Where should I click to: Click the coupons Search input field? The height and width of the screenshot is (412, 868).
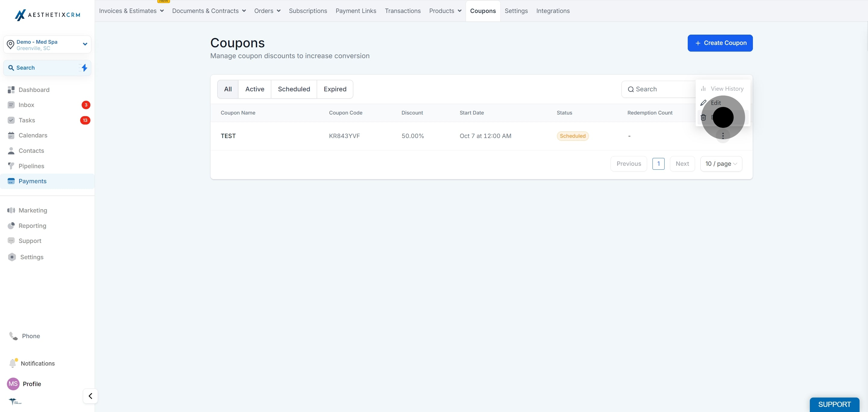659,89
